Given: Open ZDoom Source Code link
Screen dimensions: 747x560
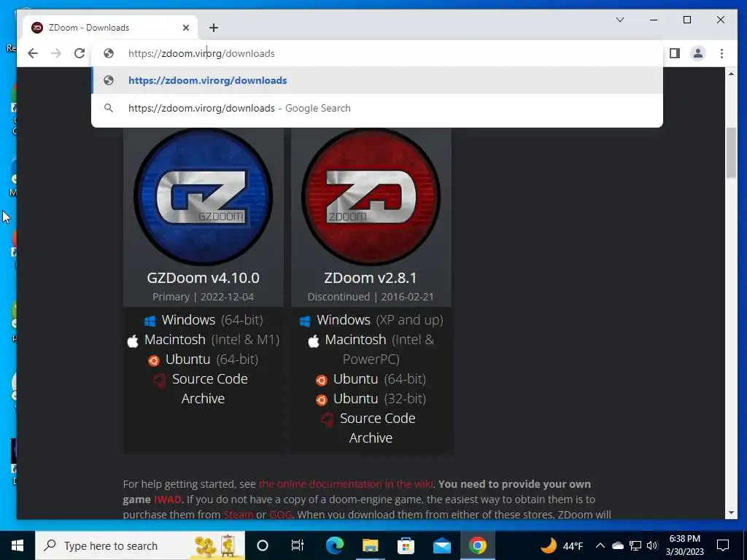Looking at the screenshot, I should (377, 418).
